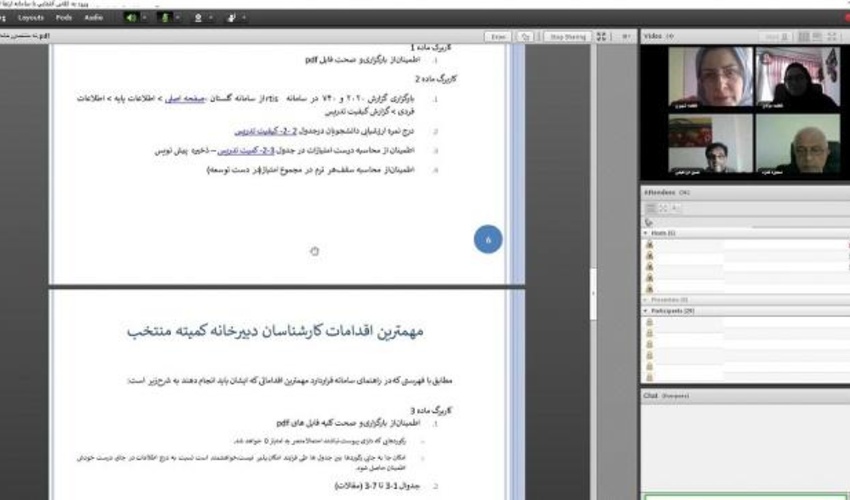Switch to Attendees breakout view icon
850x500 pixels.
664,208
